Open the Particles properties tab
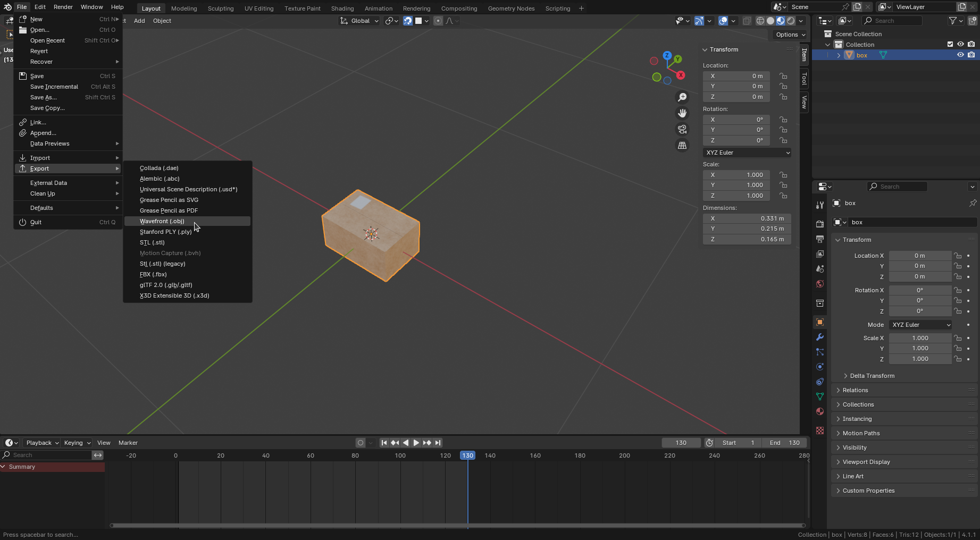 coord(820,352)
